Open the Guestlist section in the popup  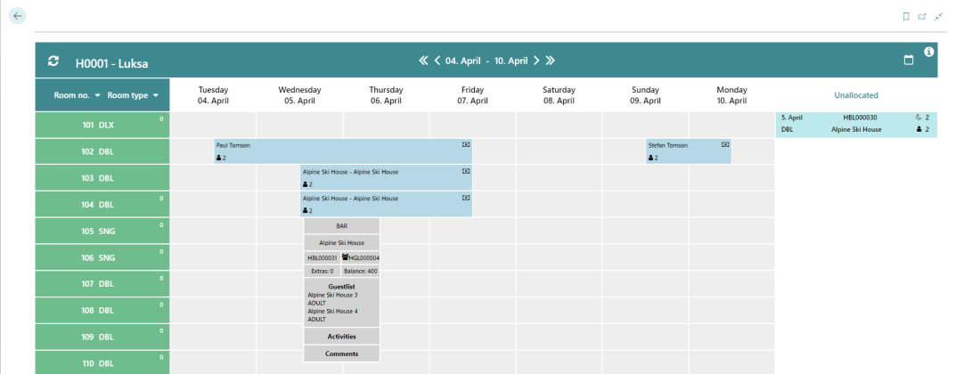click(342, 287)
